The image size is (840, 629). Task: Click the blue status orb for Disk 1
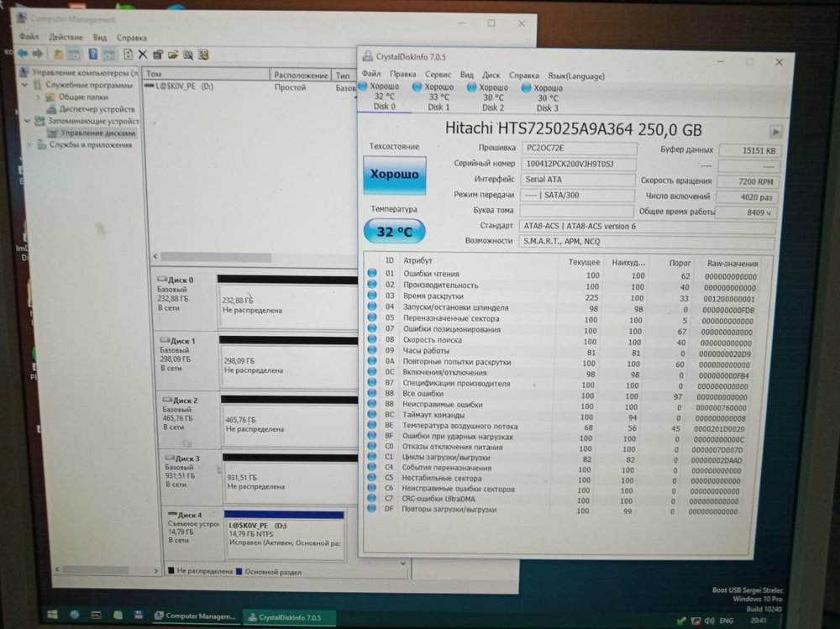click(417, 86)
